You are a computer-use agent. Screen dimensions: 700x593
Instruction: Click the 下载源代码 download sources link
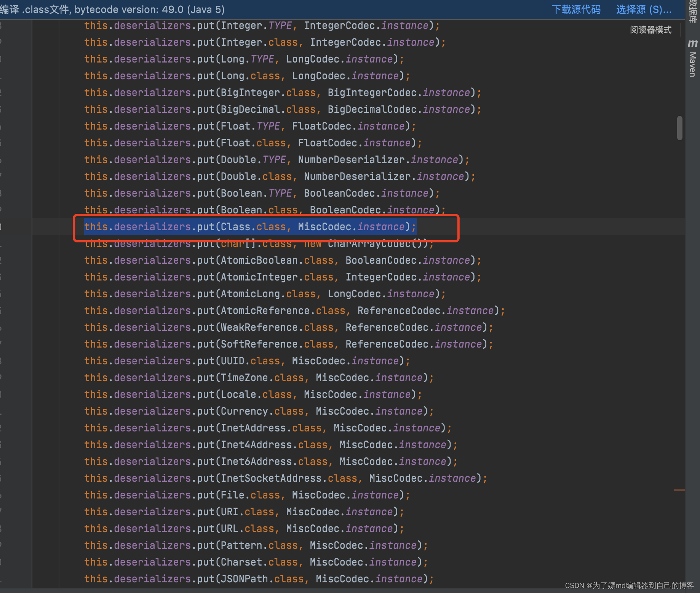click(x=576, y=10)
